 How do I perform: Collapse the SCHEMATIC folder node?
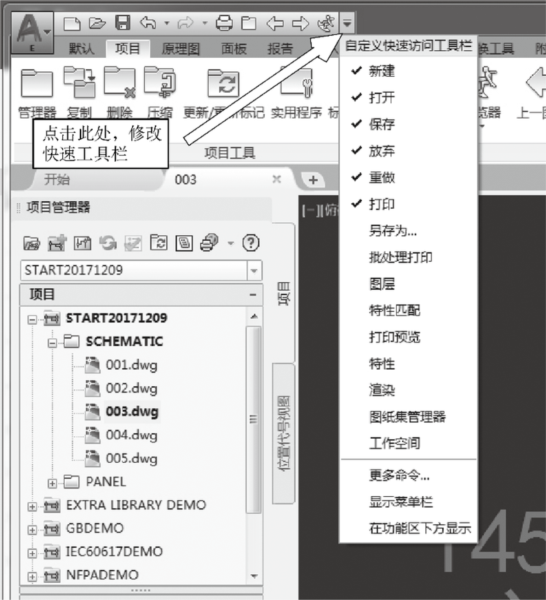[52, 342]
